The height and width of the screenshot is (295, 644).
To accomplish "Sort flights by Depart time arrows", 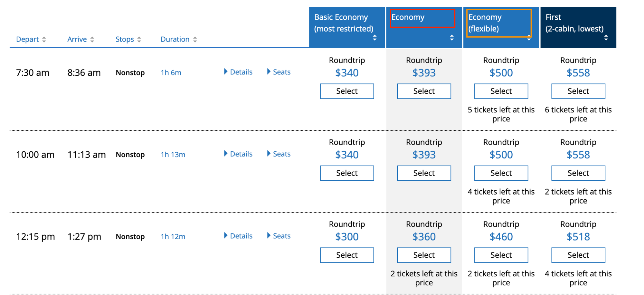I will (44, 39).
